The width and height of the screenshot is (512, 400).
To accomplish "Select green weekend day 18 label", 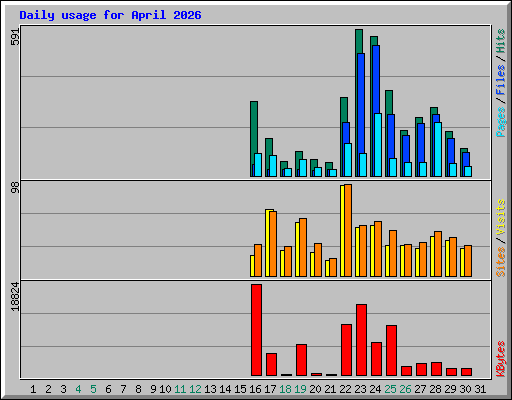I will click(286, 389).
